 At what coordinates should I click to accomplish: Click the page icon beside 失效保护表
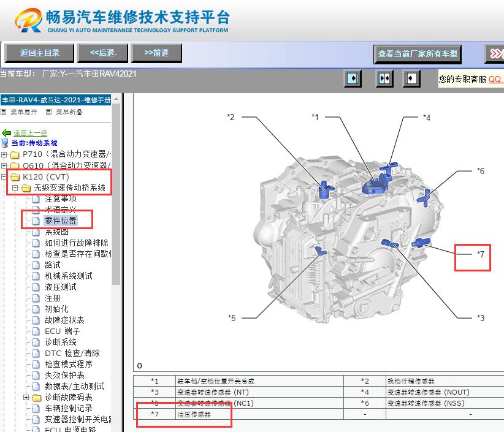pyautogui.click(x=36, y=376)
